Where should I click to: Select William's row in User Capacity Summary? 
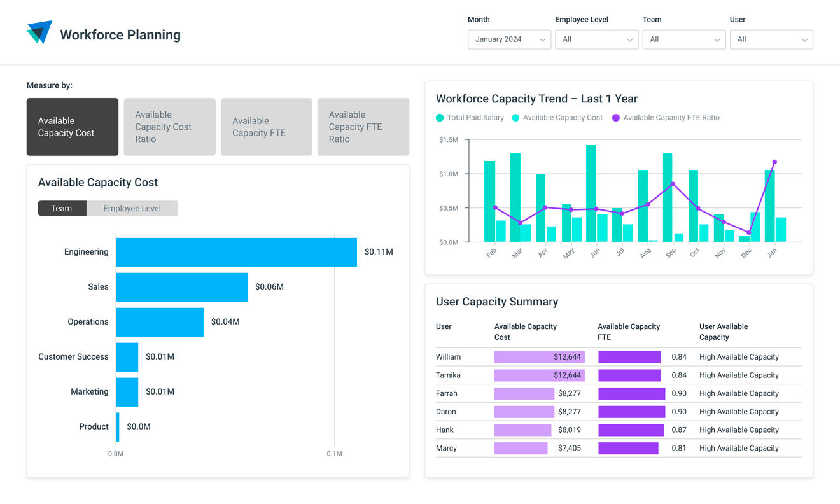click(x=617, y=357)
